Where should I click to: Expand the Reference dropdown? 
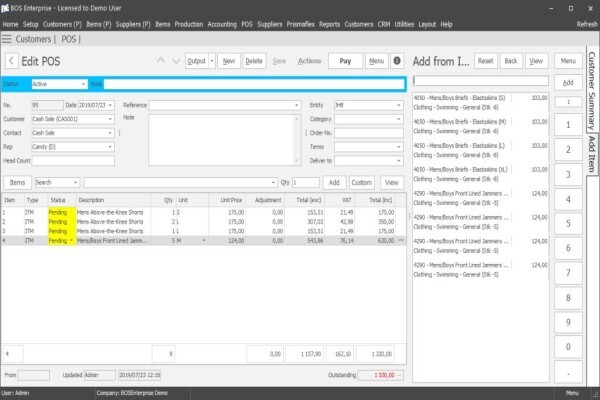click(x=297, y=105)
